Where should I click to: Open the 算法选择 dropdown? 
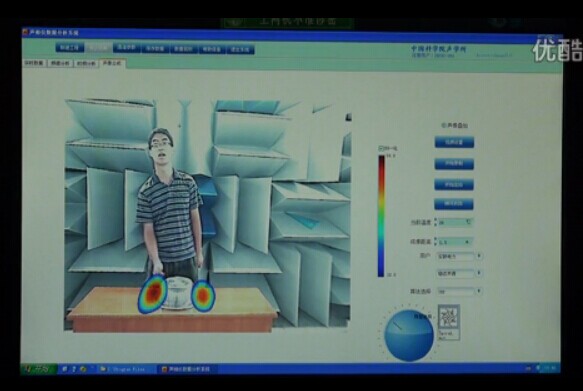(x=479, y=291)
